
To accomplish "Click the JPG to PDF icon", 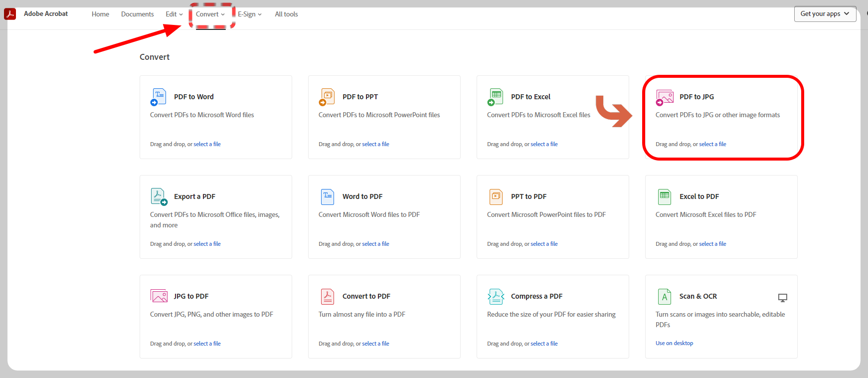I will tap(159, 296).
